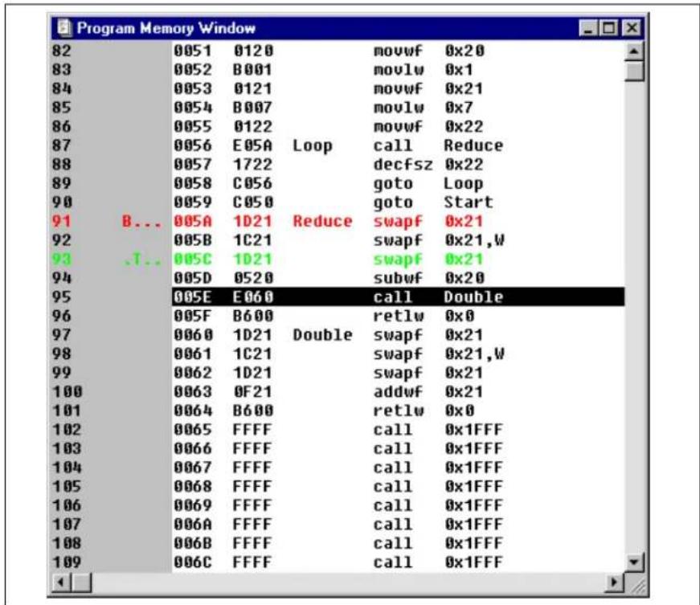Select the highlighted 'call Double' row at 005E
The width and height of the screenshot is (700, 605).
pos(398,296)
